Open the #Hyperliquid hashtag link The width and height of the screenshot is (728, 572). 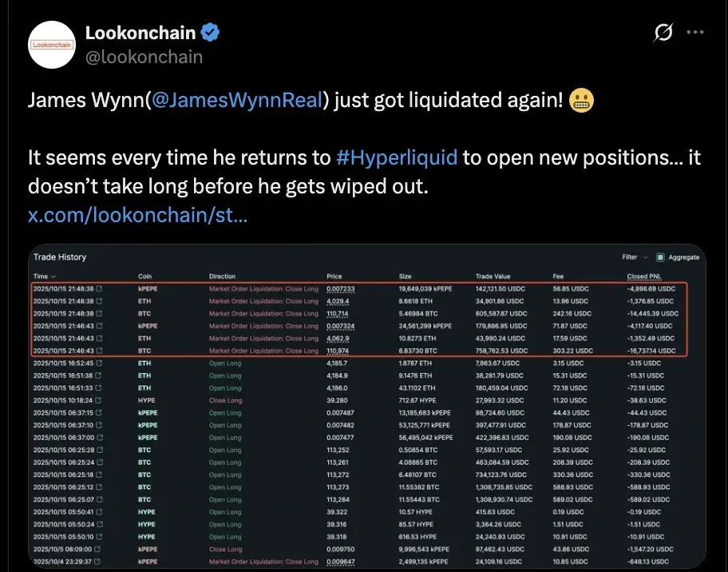[397, 157]
